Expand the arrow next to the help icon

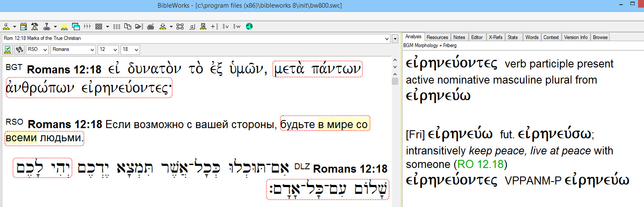55,26
